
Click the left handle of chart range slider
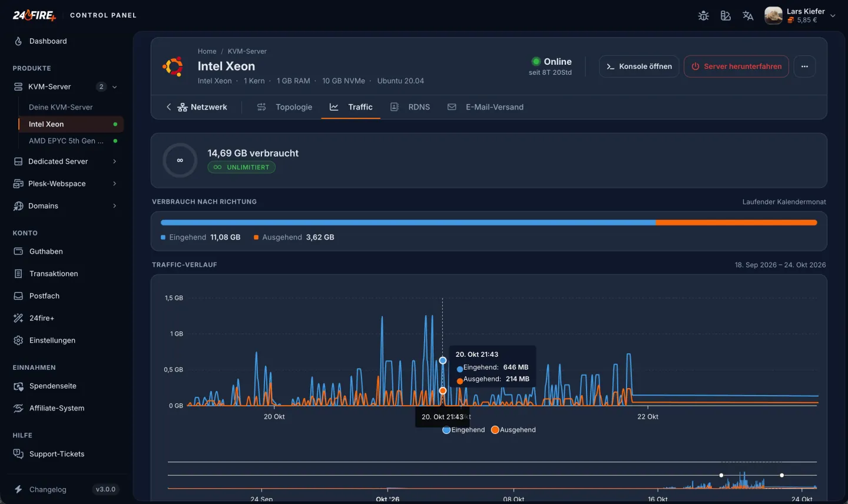[721, 475]
